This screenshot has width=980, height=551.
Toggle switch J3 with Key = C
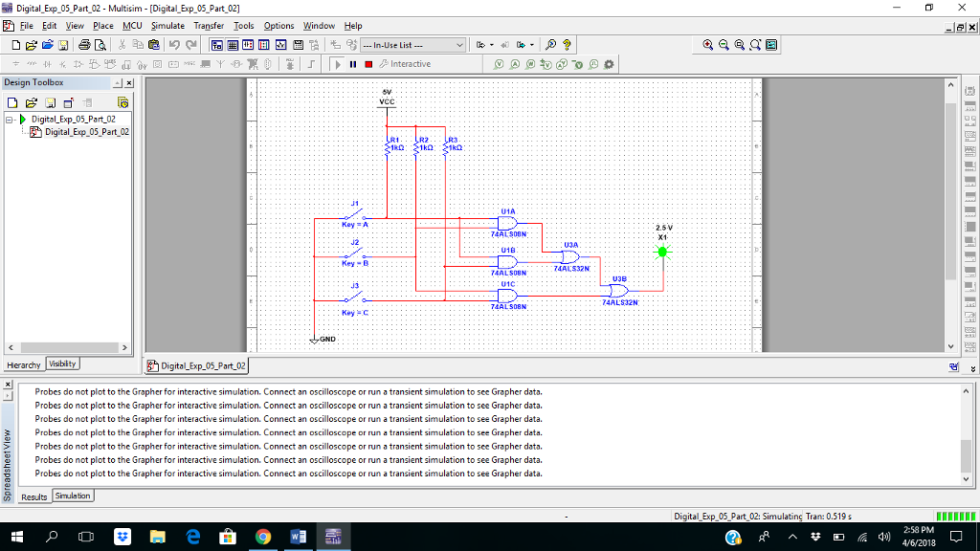point(354,297)
